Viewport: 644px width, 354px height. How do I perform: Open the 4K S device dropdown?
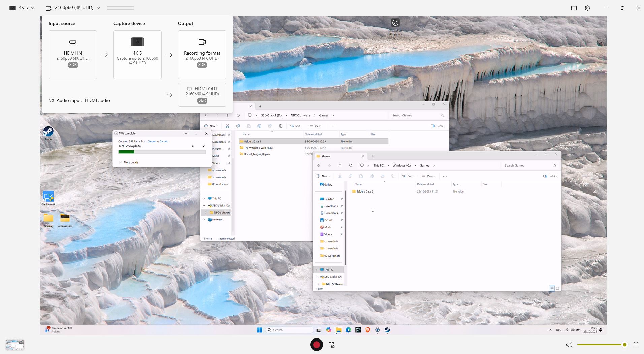(x=22, y=8)
